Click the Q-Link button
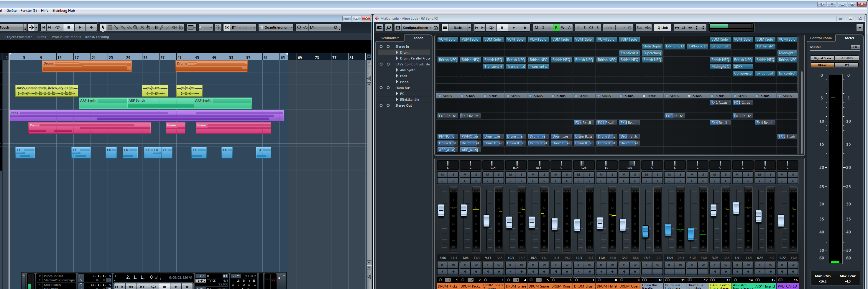Image resolution: width=868 pixels, height=289 pixels. (x=662, y=27)
